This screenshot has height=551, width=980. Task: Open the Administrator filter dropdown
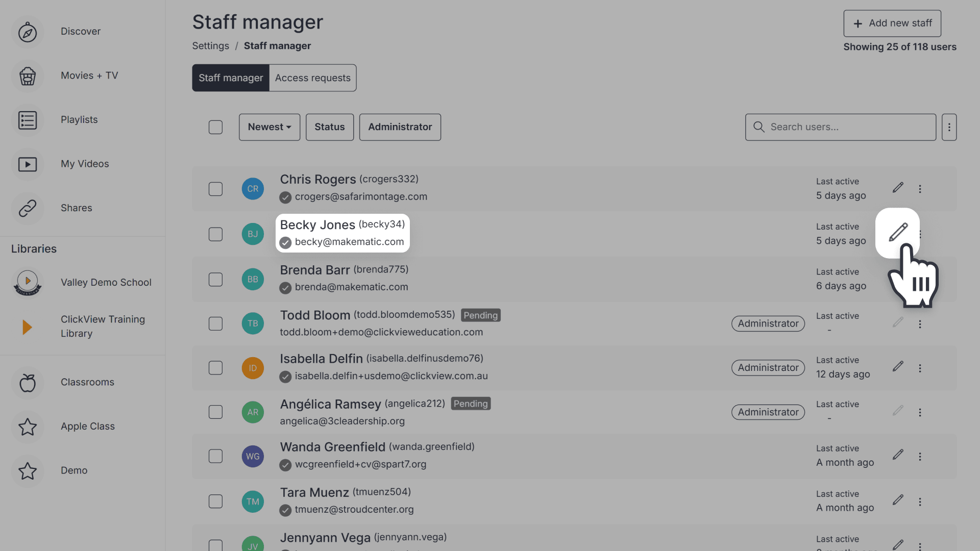(400, 127)
